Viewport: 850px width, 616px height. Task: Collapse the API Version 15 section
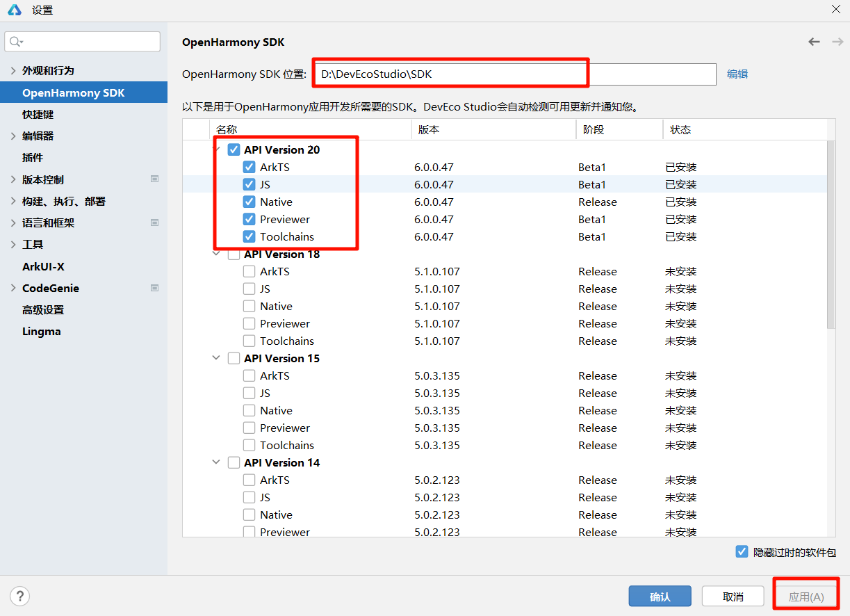pos(216,358)
